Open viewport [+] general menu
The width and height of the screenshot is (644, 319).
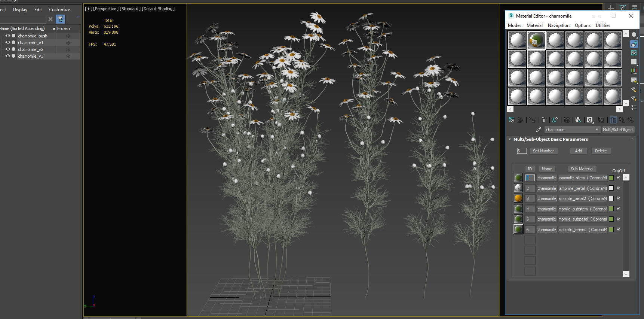(88, 9)
